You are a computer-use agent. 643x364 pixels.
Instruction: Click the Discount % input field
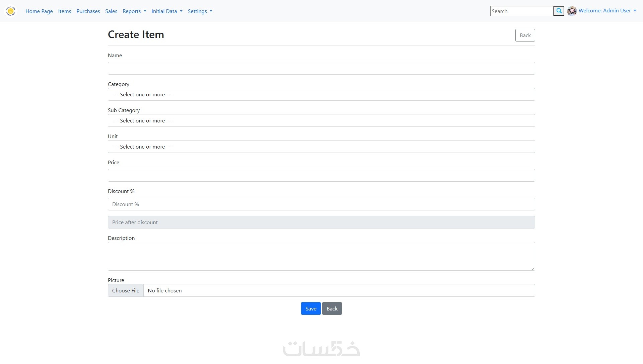321,204
